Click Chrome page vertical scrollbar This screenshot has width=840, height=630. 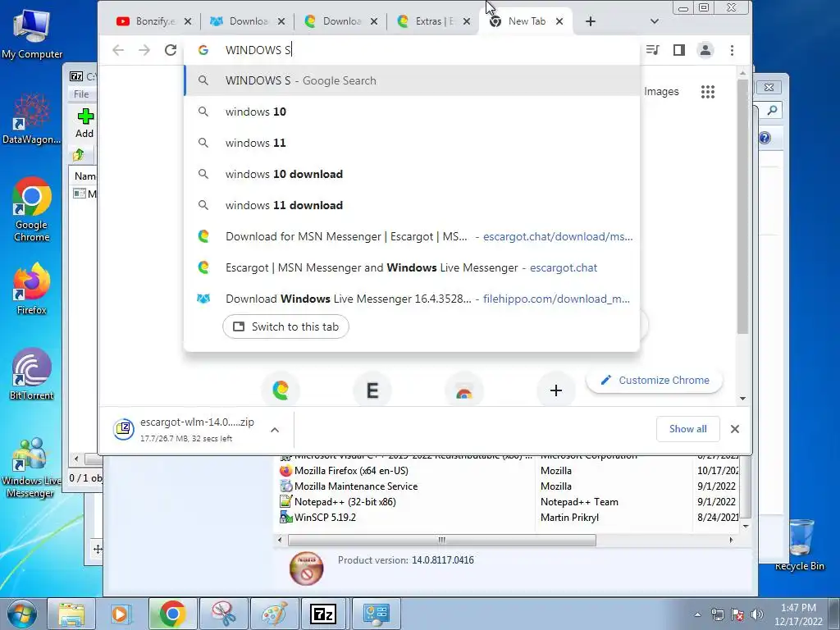pos(742,206)
